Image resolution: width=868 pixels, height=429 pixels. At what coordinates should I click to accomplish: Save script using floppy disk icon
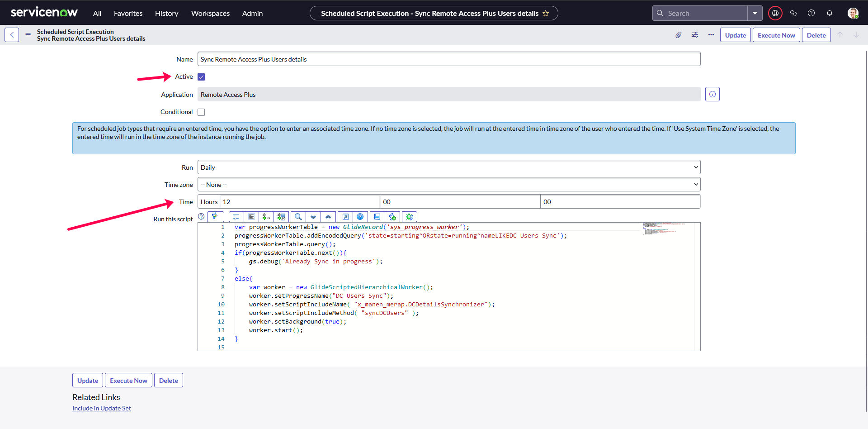pos(377,217)
